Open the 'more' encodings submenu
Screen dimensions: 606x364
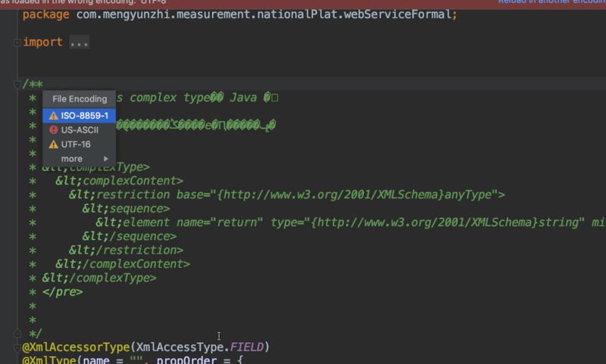[x=79, y=159]
